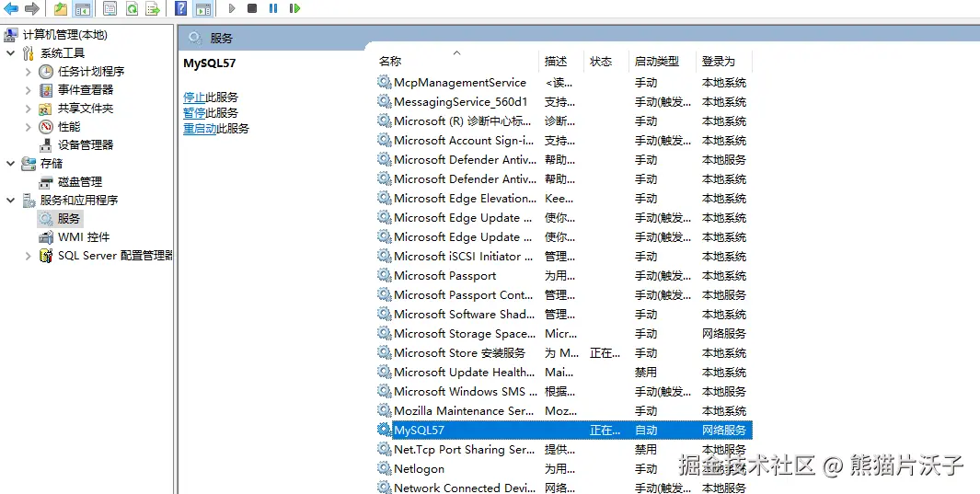The image size is (980, 494).
Task: Click the 共享文件夹 icon in tree
Action: [x=46, y=109]
